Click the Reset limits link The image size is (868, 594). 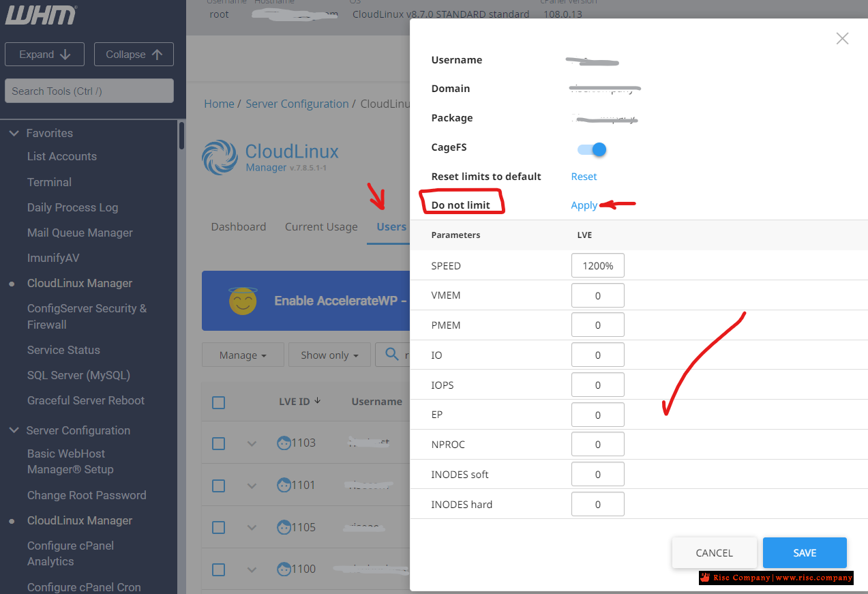(x=584, y=177)
